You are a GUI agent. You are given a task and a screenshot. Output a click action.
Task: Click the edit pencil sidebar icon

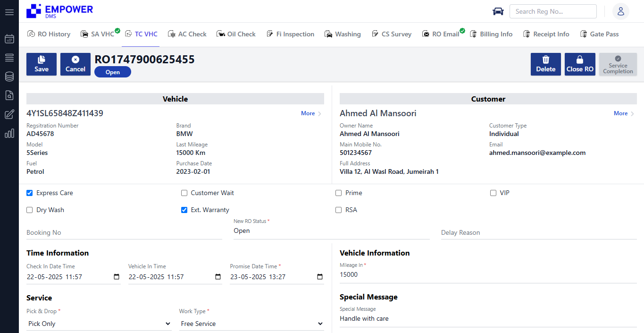click(9, 114)
